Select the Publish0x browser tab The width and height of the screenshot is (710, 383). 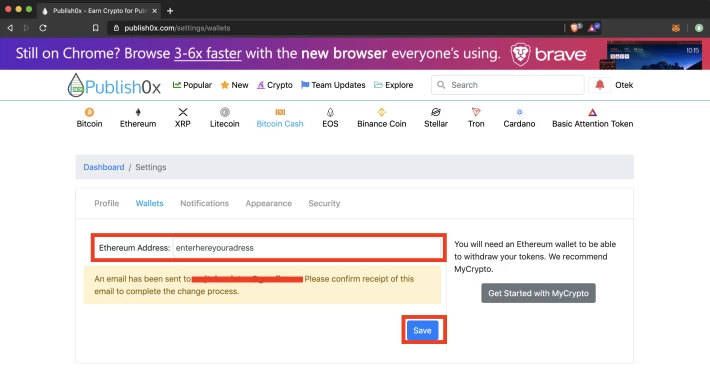(x=100, y=10)
